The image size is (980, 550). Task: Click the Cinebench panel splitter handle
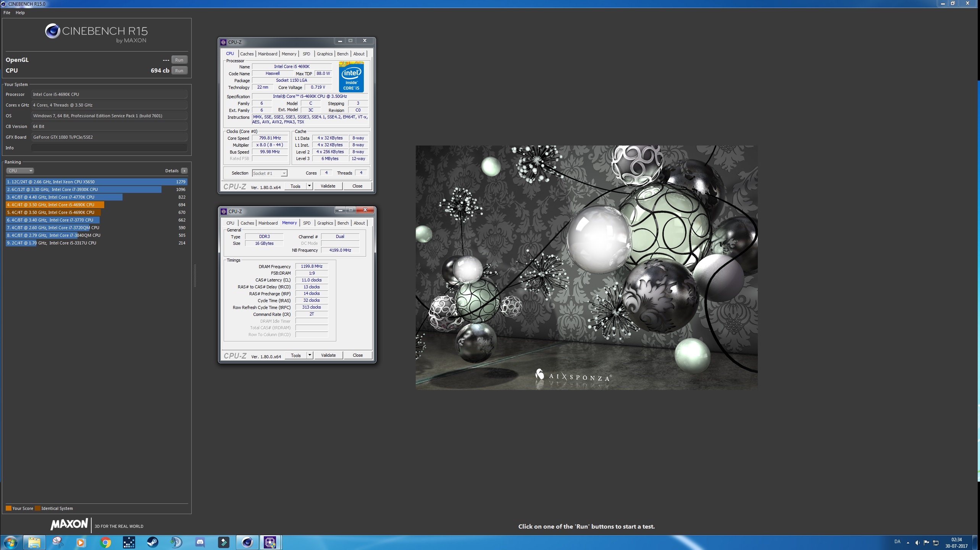click(x=195, y=275)
